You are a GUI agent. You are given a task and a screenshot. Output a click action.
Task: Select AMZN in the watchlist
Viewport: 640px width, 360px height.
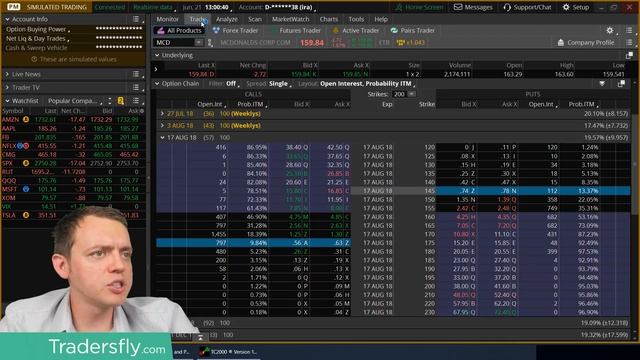11,120
